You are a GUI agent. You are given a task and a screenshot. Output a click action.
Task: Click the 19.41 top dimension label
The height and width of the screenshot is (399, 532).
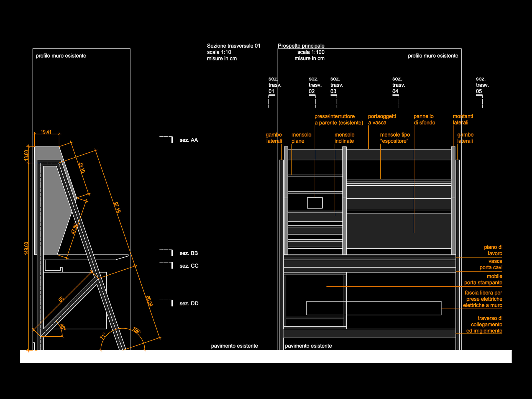[46, 132]
